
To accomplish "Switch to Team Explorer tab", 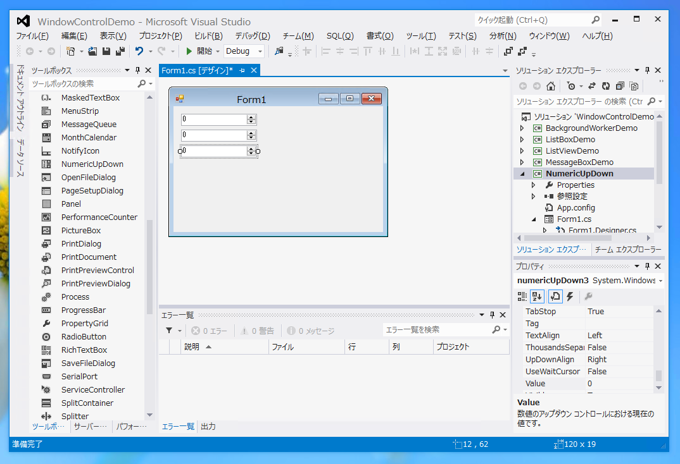I will tap(628, 249).
